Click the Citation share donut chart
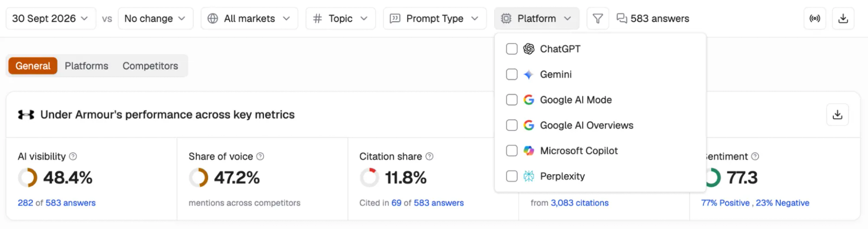 click(x=369, y=178)
